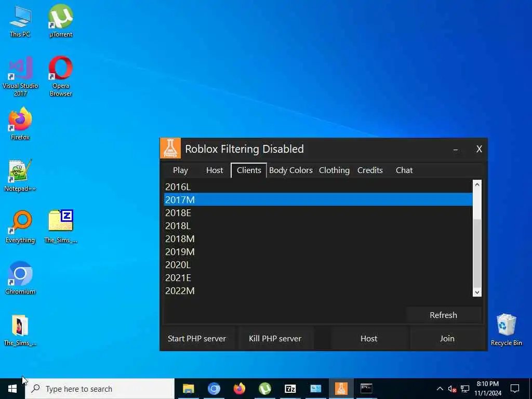The width and height of the screenshot is (532, 399).
Task: Open the Chat tab
Action: (x=404, y=170)
